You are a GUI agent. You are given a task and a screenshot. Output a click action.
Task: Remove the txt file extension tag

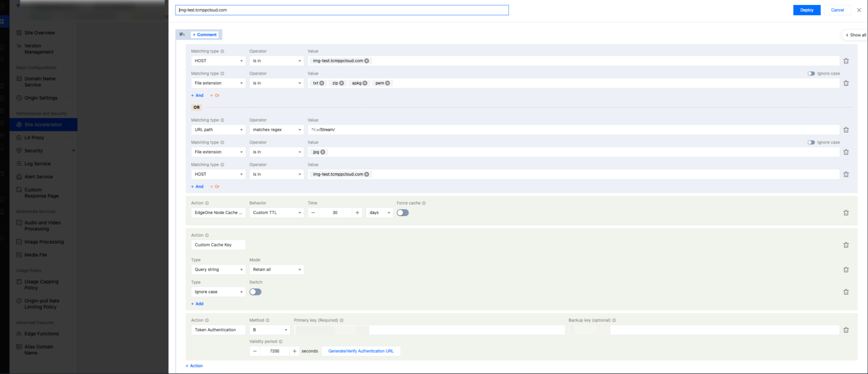tap(322, 83)
